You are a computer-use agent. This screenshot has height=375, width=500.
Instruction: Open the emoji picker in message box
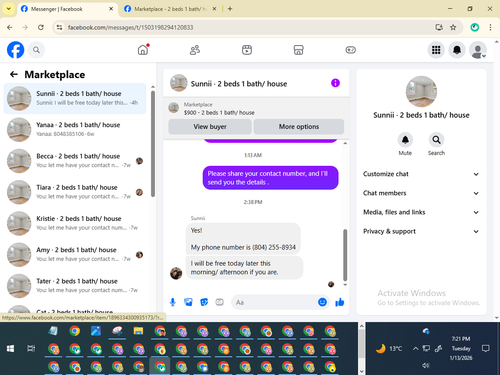tap(322, 302)
